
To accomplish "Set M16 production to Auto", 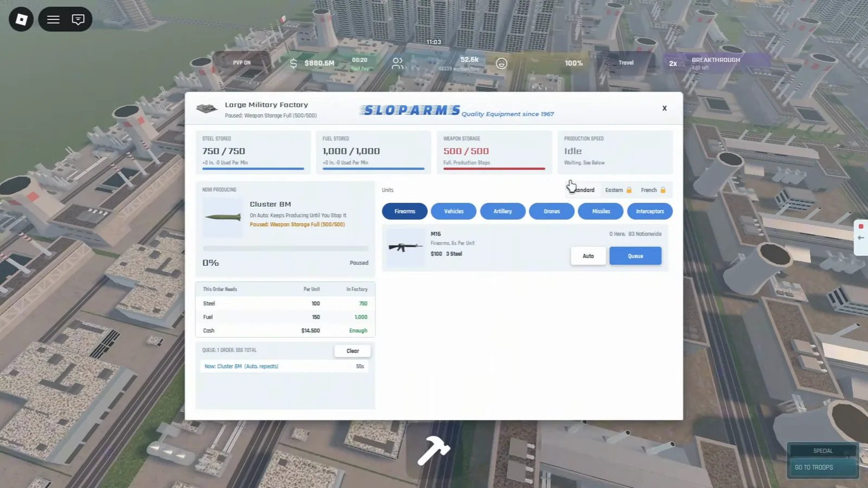I will 588,256.
